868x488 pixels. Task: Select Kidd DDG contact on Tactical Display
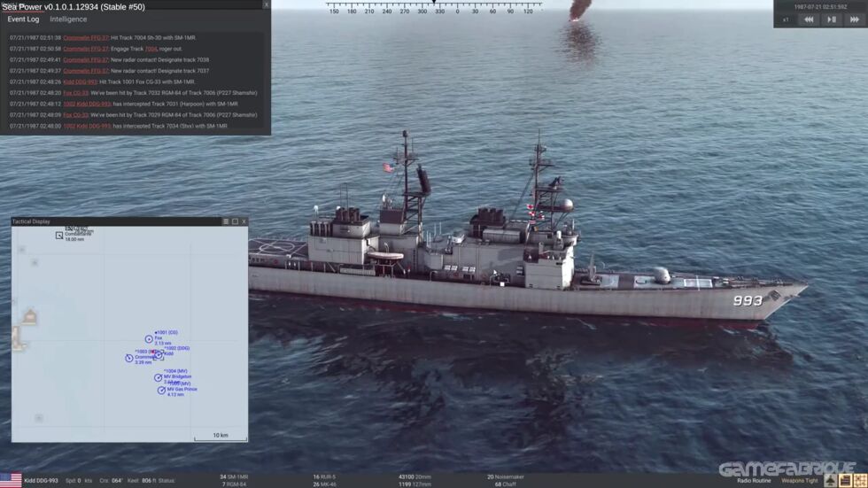coord(159,354)
